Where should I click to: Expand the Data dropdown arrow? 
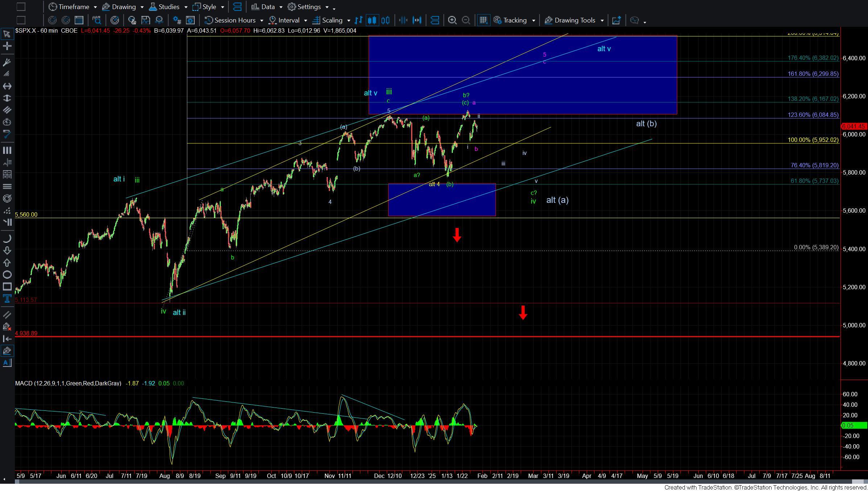[x=281, y=7]
